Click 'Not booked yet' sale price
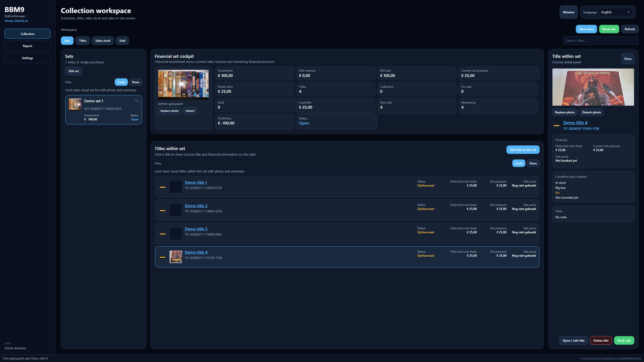The height and width of the screenshot is (362, 644). point(566,161)
